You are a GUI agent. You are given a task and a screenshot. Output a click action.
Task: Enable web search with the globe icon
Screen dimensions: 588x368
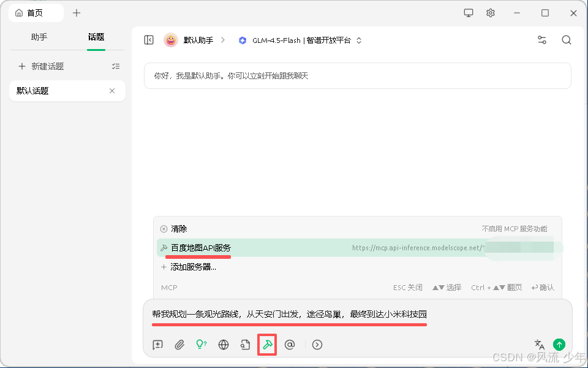click(224, 345)
